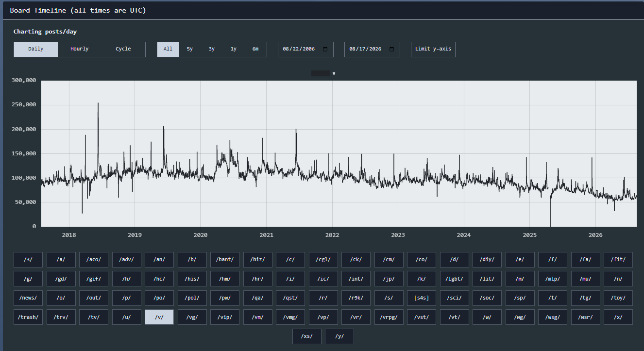Set time range to 6m

point(255,49)
